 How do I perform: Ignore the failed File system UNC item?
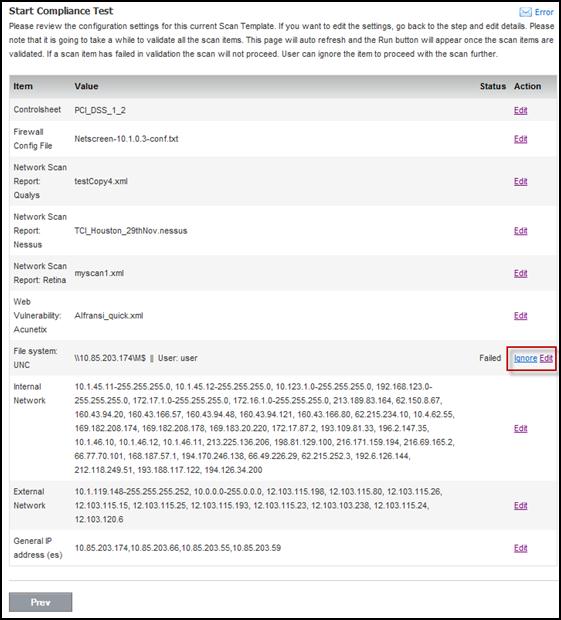[x=525, y=358]
